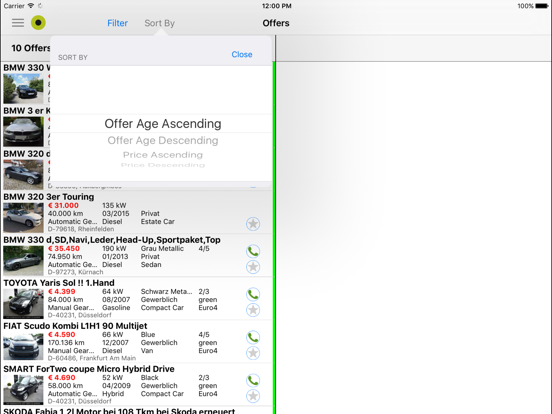Star the FIAT Scudo Kombi offer

click(253, 353)
